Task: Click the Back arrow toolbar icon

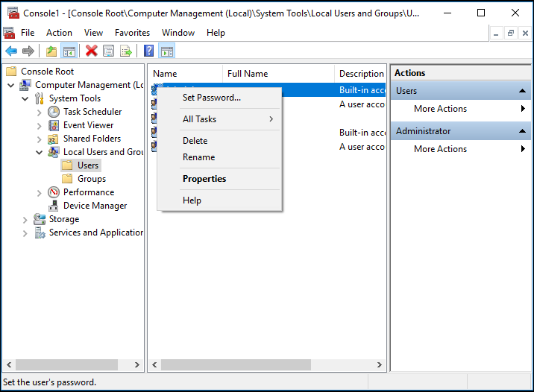Action: point(11,51)
